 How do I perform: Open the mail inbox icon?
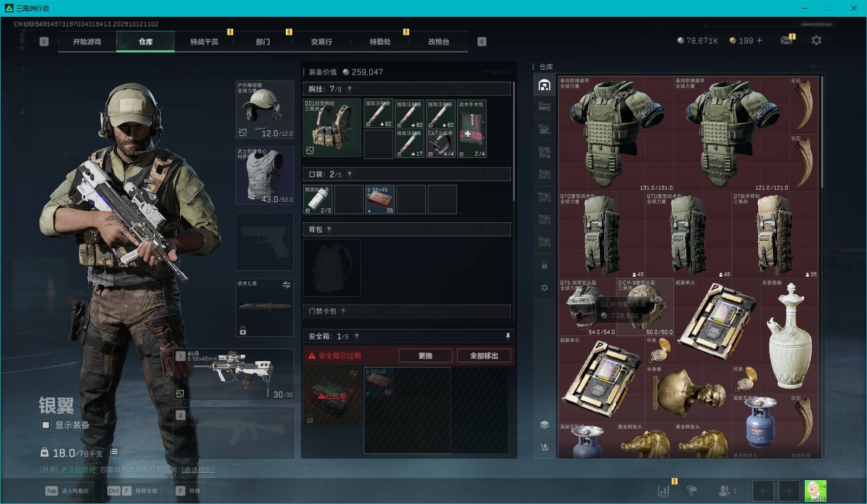click(786, 41)
